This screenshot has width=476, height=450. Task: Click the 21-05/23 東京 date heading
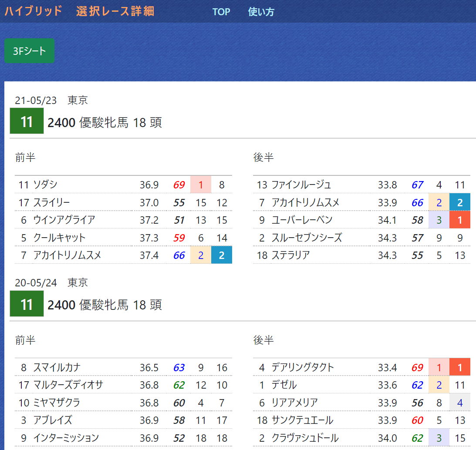[x=51, y=100]
